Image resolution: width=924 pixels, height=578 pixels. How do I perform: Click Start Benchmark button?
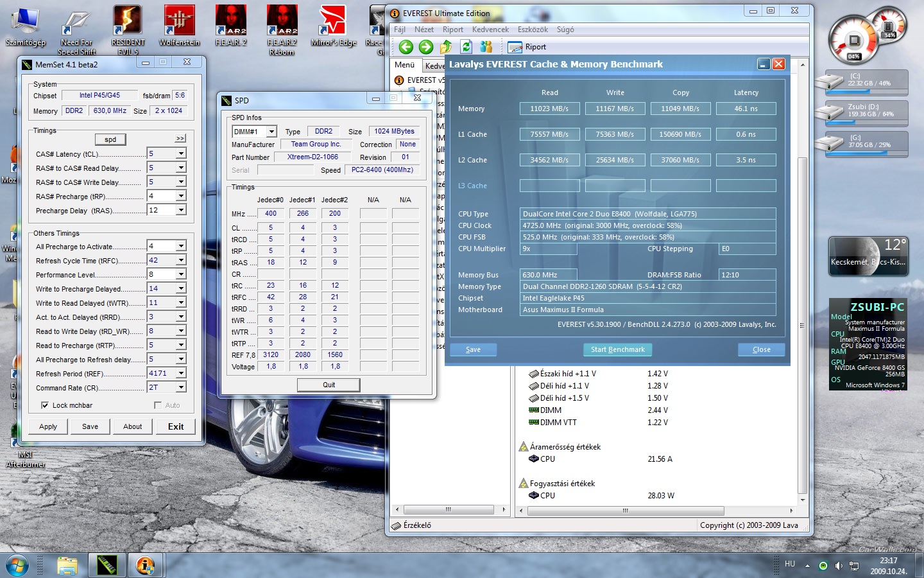(617, 349)
